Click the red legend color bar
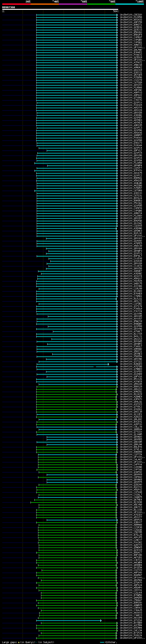146x644 pixels. pos(16,4)
